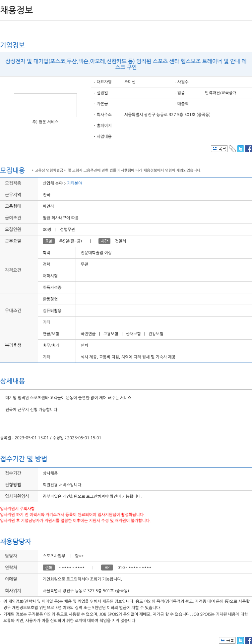Click recruitment count 00명
252x644 pixels.
(47, 229)
